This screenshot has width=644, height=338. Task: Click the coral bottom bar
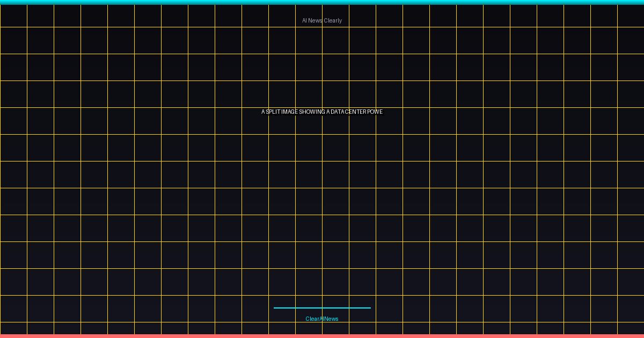[x=321, y=336]
